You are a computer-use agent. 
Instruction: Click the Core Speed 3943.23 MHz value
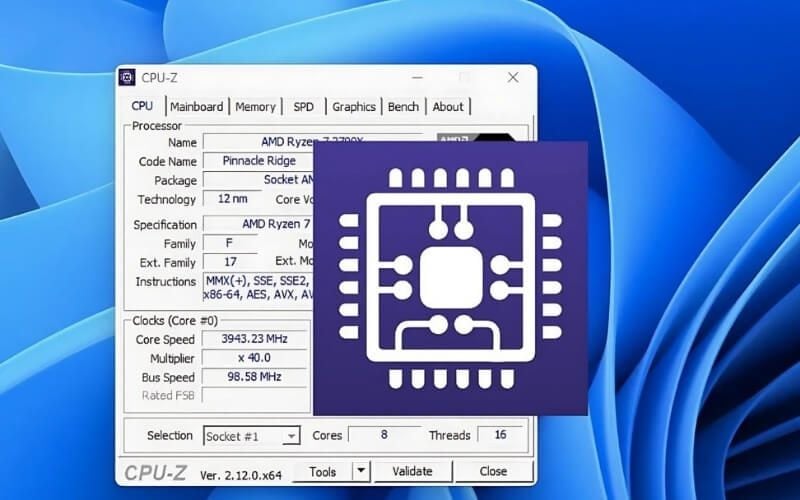pos(255,339)
